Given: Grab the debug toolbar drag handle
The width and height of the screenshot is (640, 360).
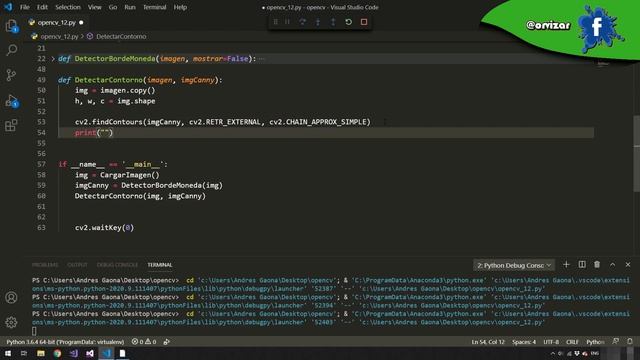Looking at the screenshot, I should point(276,22).
